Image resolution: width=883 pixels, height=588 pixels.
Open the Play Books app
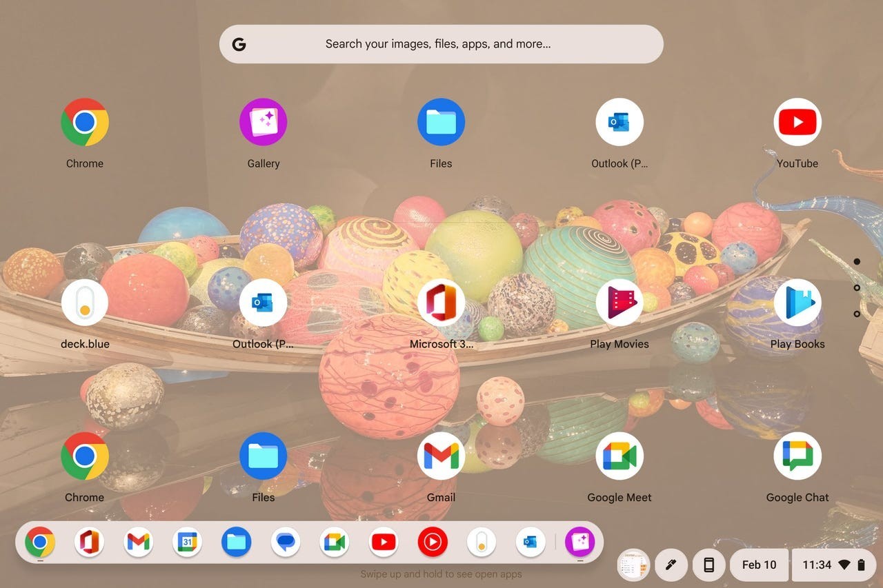[797, 303]
